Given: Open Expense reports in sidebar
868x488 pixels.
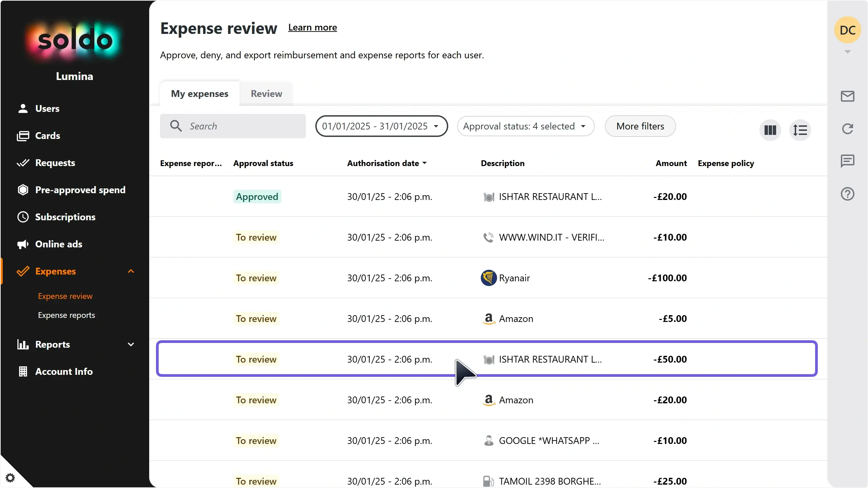Looking at the screenshot, I should (66, 315).
